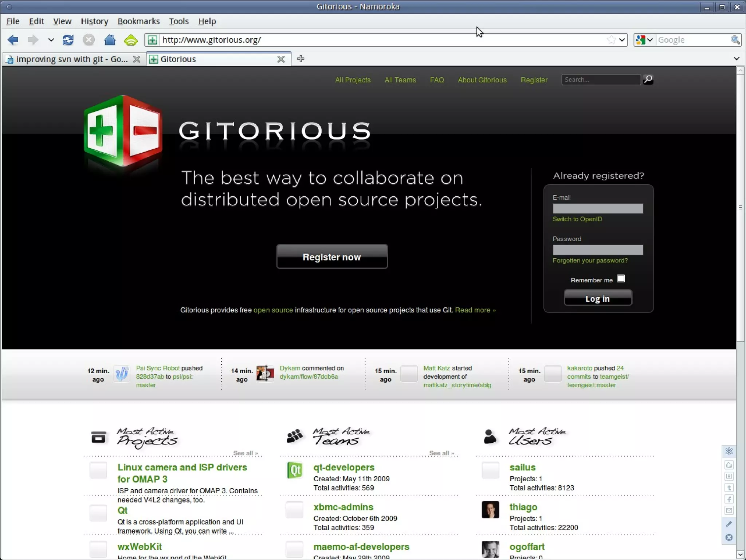
Task: Click the Stop loading icon
Action: click(x=89, y=40)
